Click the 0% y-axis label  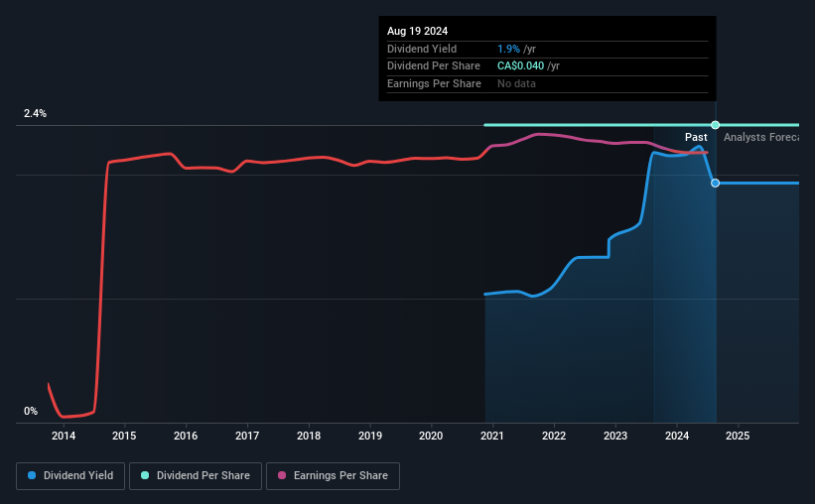[x=31, y=411]
